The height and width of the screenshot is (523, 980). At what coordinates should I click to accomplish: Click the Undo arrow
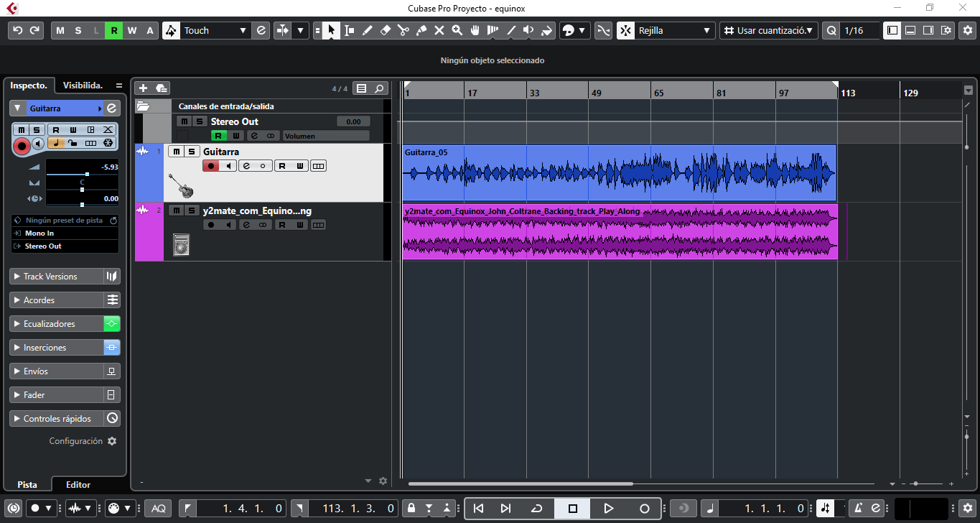pos(18,30)
